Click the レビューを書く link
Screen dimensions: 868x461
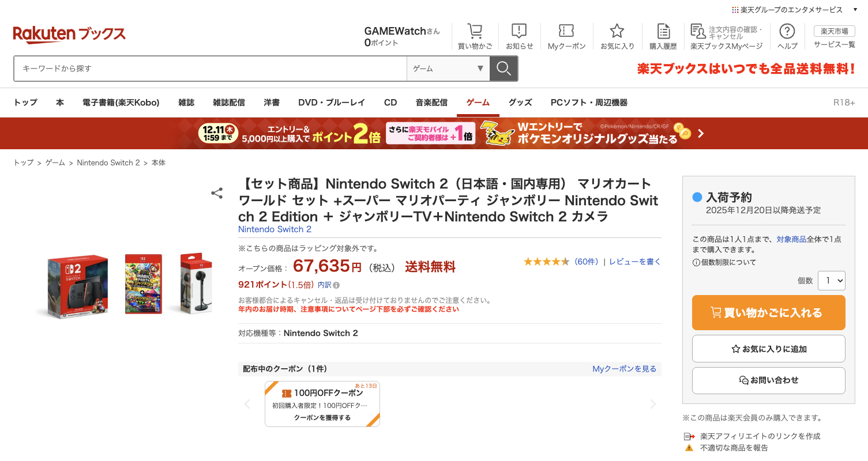click(635, 262)
